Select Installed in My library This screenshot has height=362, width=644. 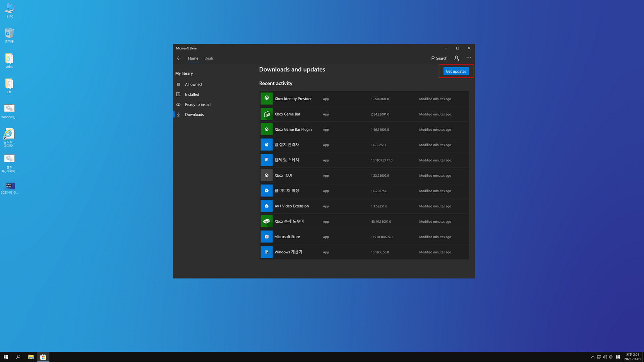tap(192, 94)
